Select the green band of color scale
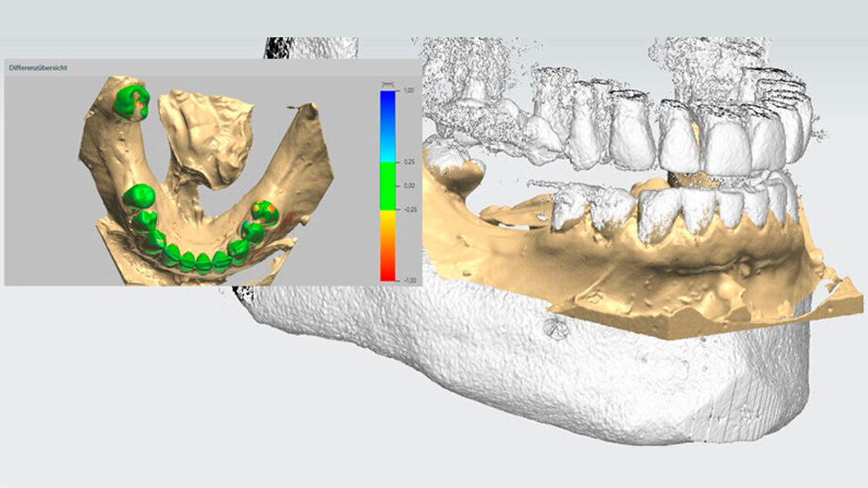868x488 pixels. [387, 186]
